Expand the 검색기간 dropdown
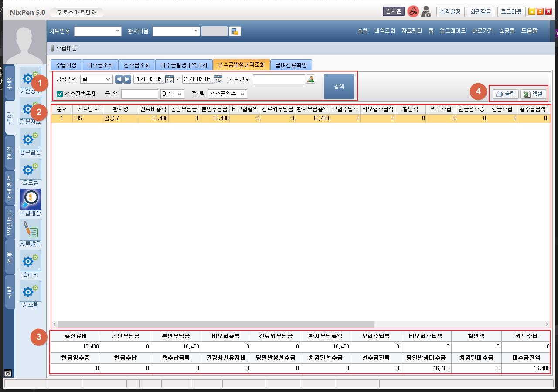Image resolution: width=558 pixels, height=392 pixels. 96,79
